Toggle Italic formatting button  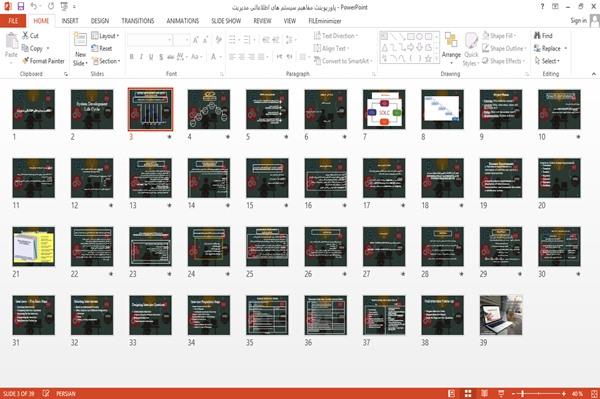click(x=141, y=57)
